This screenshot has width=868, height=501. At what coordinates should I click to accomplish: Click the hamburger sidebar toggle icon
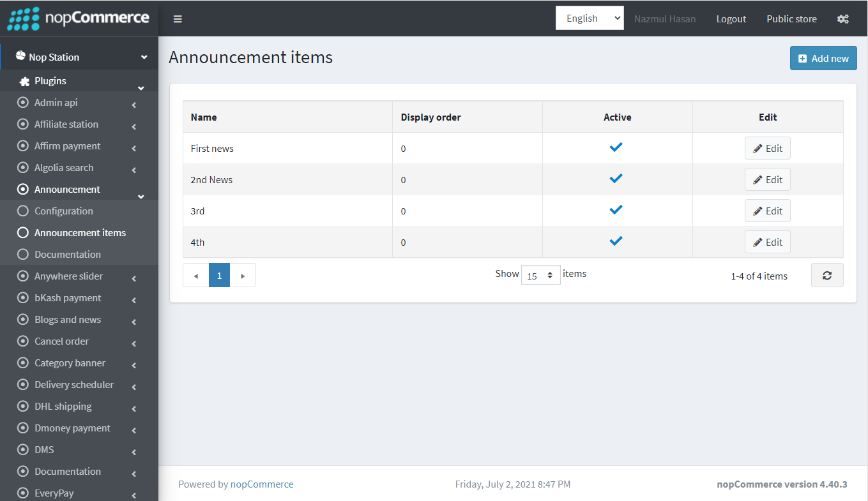click(x=178, y=19)
